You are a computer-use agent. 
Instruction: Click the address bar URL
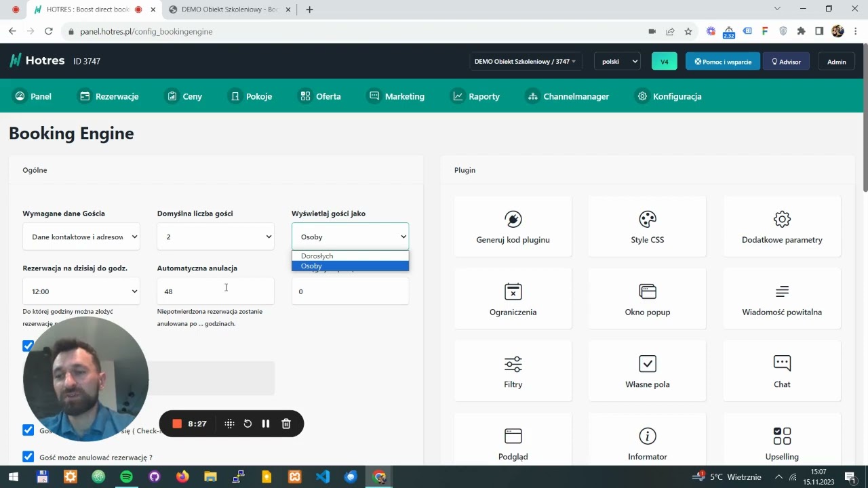tap(146, 31)
